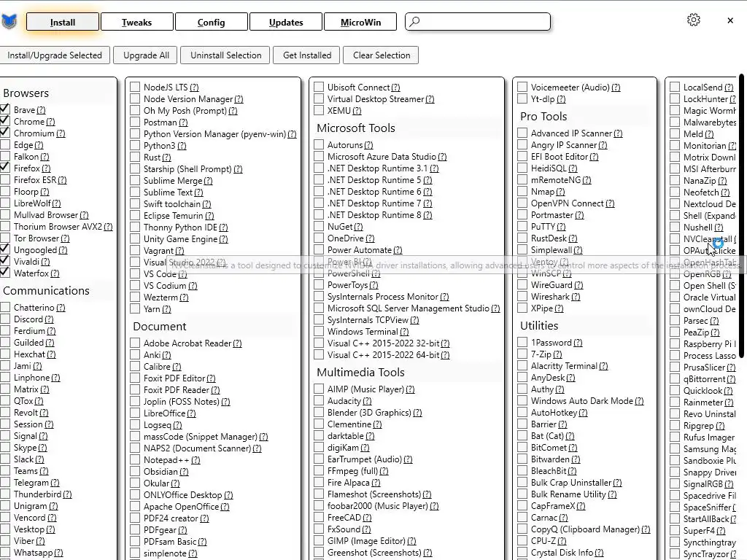Viewport: 747px width, 560px height.
Task: Open the VS Code info (?) link
Action: pos(182,274)
